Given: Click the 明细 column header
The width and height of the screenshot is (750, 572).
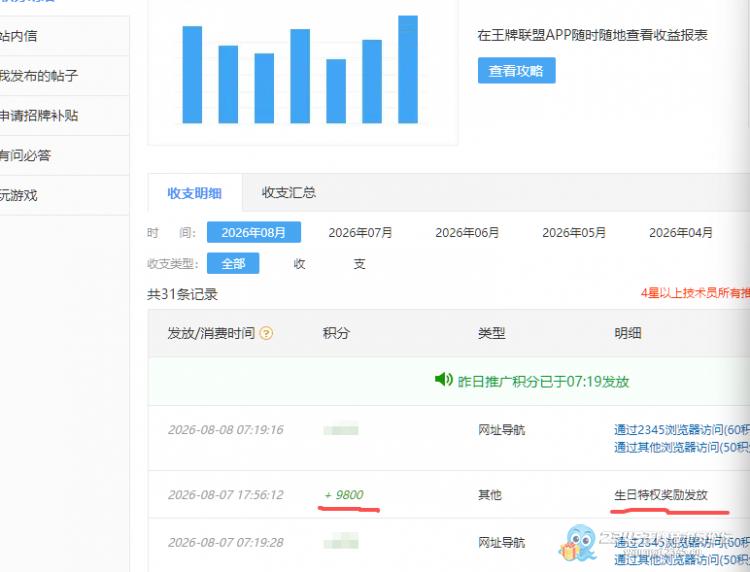Looking at the screenshot, I should coord(628,333).
